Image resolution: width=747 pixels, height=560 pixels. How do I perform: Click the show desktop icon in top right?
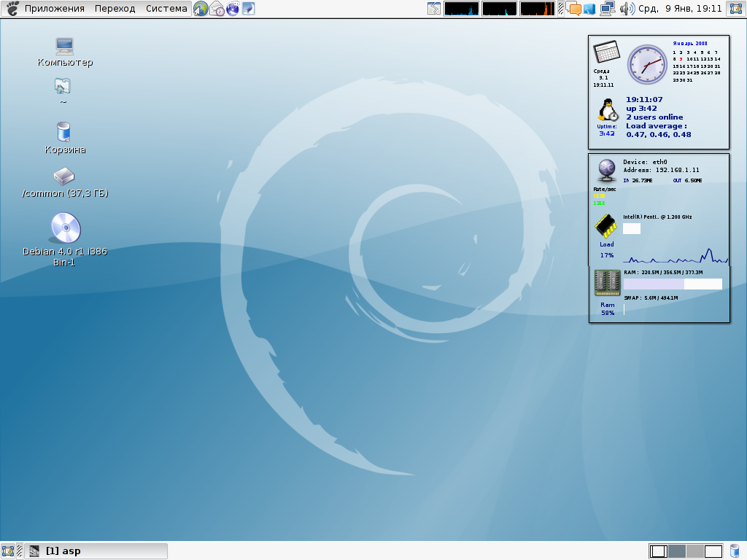(736, 9)
